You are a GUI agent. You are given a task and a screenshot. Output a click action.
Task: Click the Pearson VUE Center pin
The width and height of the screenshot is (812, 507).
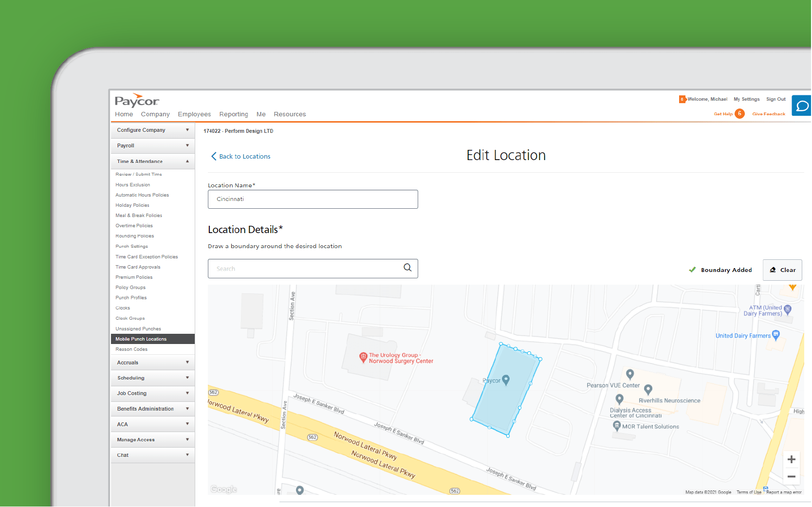pyautogui.click(x=630, y=374)
